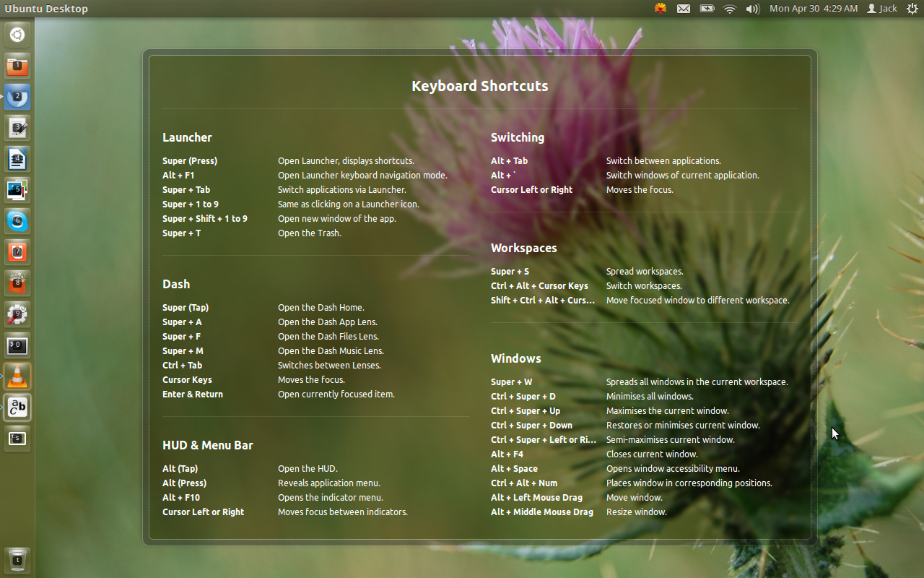Select 'Open the Dash Music Lens.' text
The width and height of the screenshot is (924, 578).
(x=331, y=351)
